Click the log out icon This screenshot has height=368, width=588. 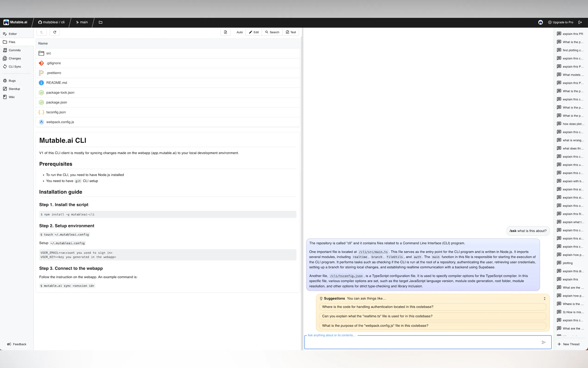(x=580, y=22)
